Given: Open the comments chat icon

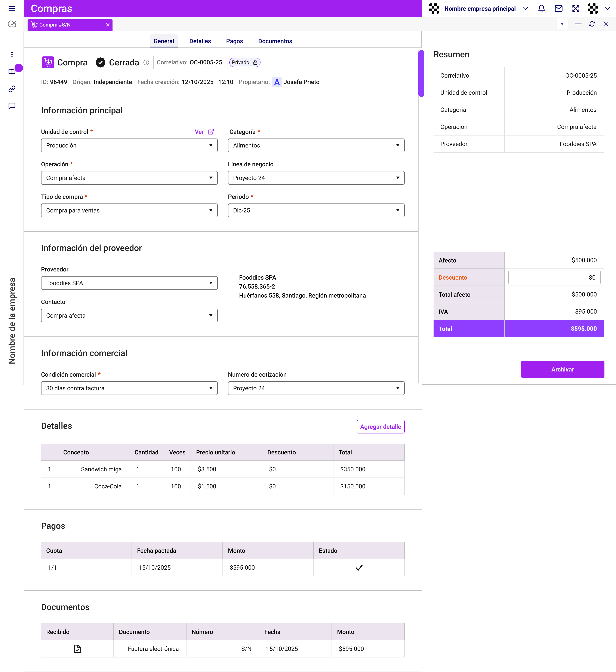Looking at the screenshot, I should (x=12, y=106).
